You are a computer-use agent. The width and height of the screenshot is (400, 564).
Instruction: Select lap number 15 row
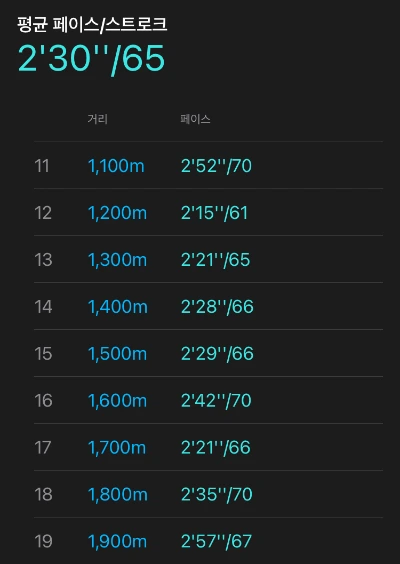208,354
